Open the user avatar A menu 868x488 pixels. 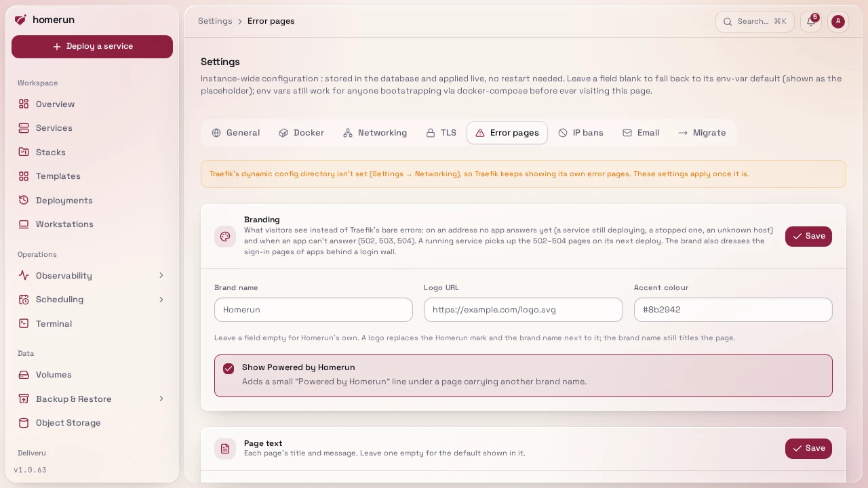(838, 22)
